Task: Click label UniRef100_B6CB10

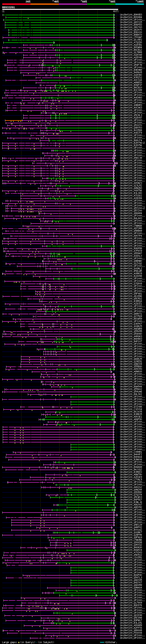Action: tap(131, 87)
